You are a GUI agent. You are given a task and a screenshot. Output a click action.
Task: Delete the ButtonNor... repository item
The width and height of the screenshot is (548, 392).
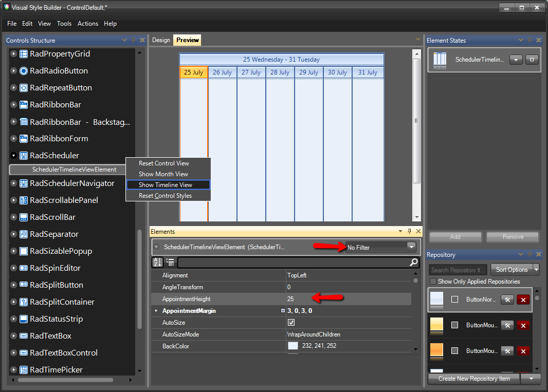click(523, 300)
